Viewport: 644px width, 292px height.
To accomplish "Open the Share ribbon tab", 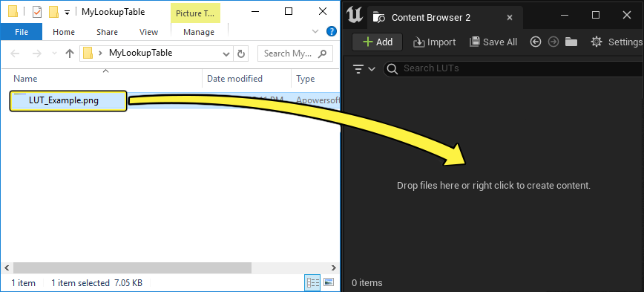I will [x=107, y=32].
